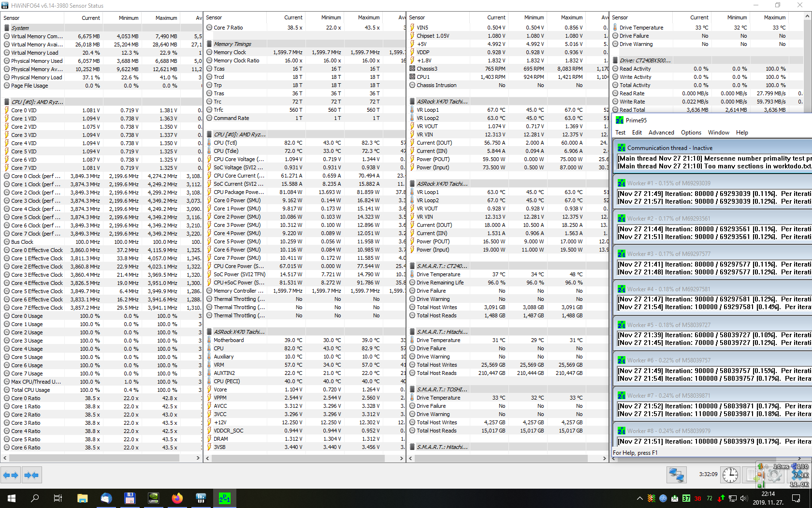Click the Worker #1 window icon in Prime95

click(x=622, y=183)
